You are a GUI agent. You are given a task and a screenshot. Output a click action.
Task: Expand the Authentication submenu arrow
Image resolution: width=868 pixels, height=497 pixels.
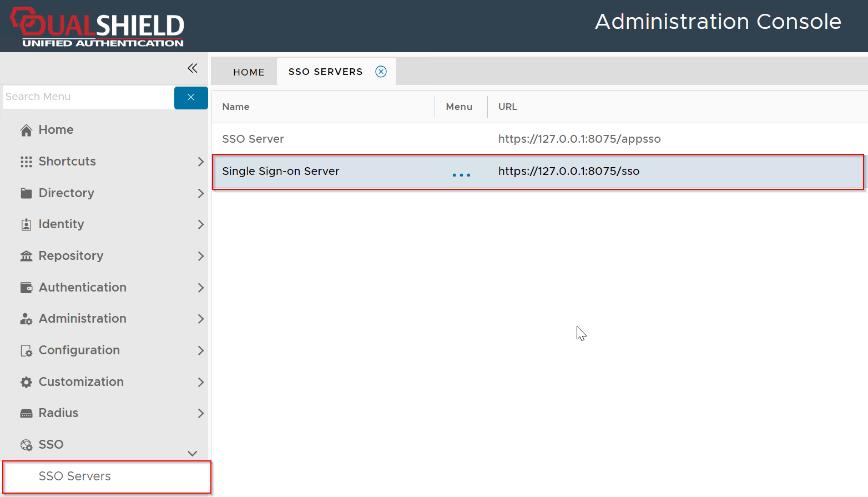coord(200,288)
